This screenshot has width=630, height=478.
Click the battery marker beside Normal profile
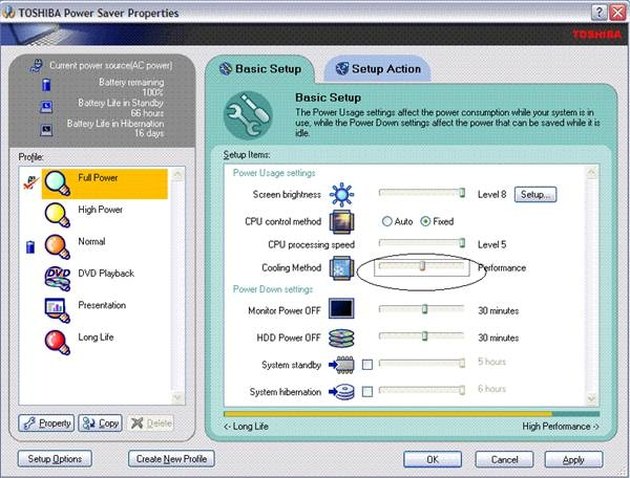[30, 247]
